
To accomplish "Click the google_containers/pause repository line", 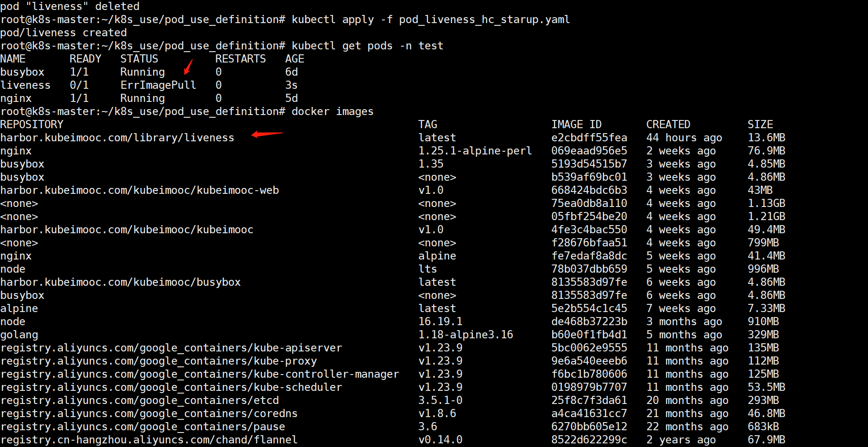I will coord(143,427).
